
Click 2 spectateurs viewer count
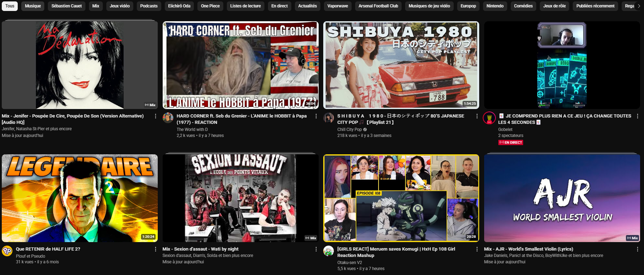(510, 136)
